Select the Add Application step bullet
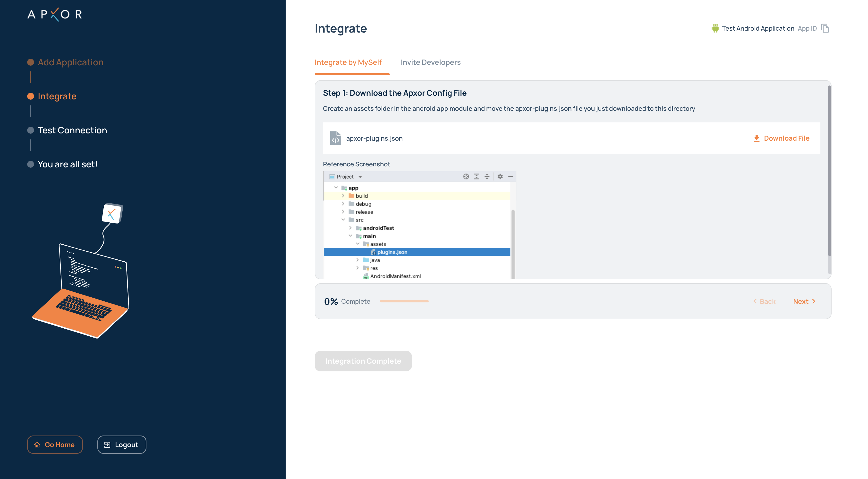 pos(31,62)
